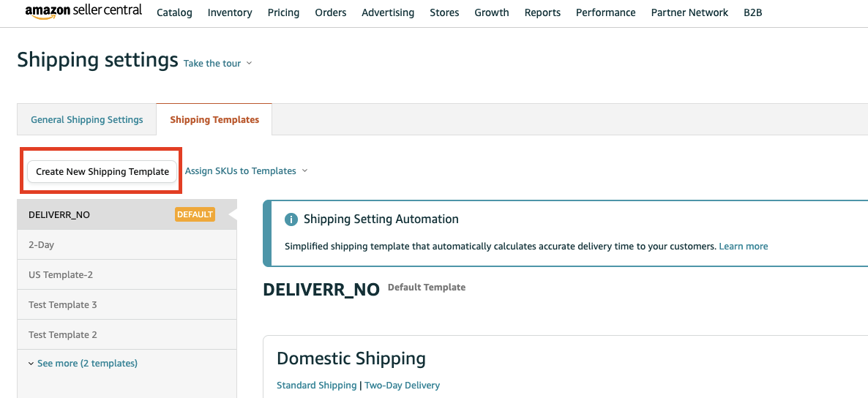Click the info icon in Shipping Setting Automation

[291, 219]
